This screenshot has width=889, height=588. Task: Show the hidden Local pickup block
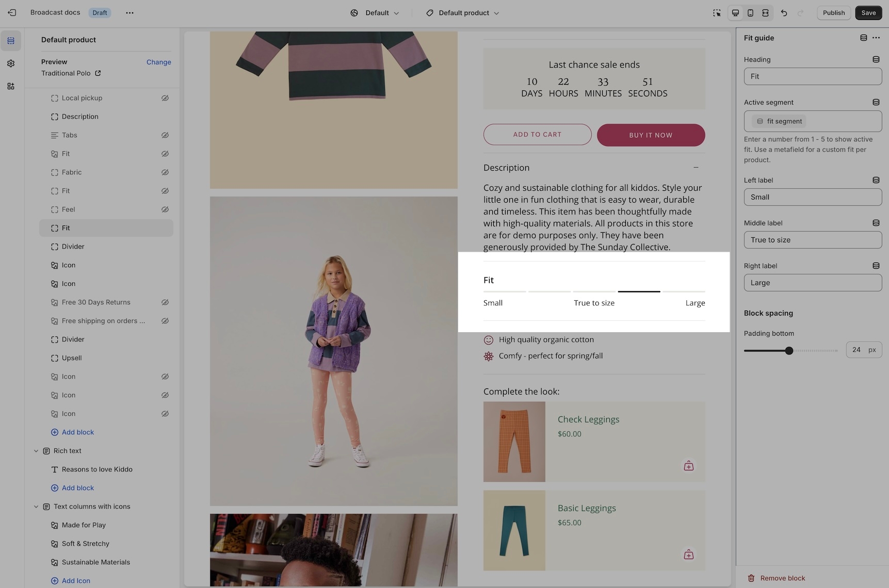coord(165,98)
